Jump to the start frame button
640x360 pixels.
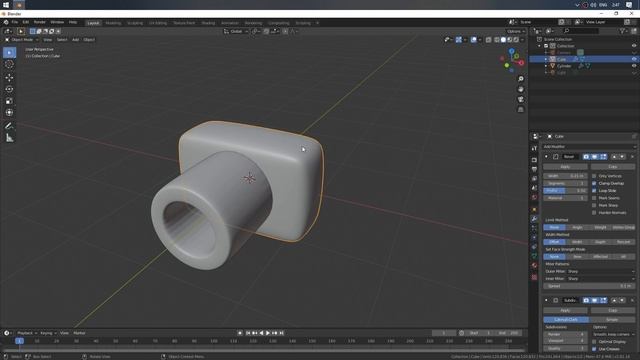tap(248, 333)
